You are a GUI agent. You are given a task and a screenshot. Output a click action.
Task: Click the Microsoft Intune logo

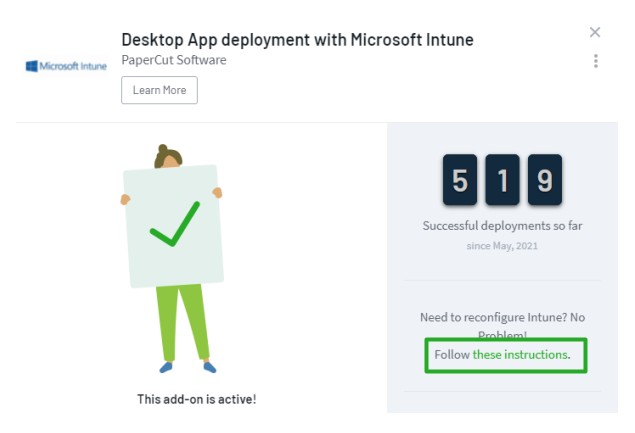click(66, 66)
